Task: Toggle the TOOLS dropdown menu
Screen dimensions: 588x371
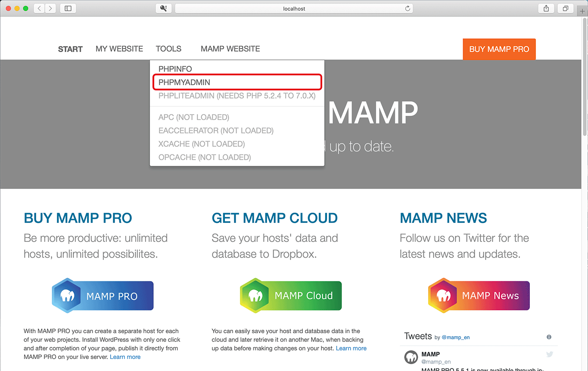Action: coord(168,49)
